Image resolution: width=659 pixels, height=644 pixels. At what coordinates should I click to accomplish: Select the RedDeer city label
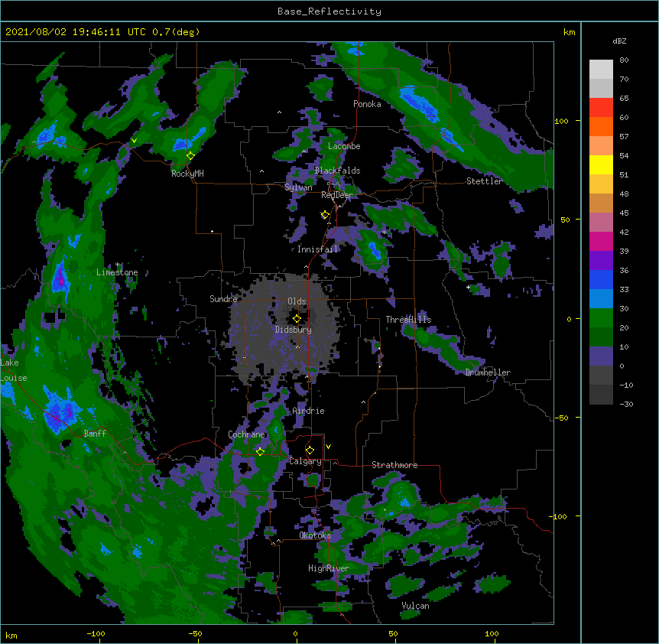point(336,195)
